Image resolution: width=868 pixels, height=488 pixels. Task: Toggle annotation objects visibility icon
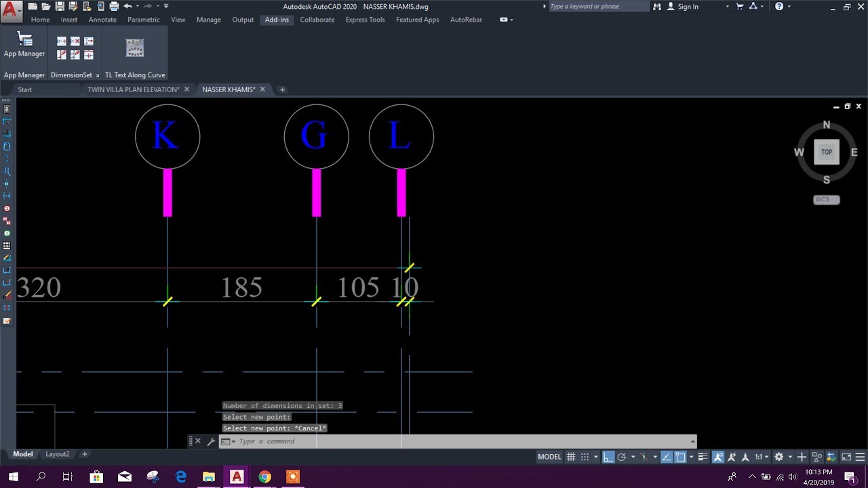pyautogui.click(x=717, y=457)
